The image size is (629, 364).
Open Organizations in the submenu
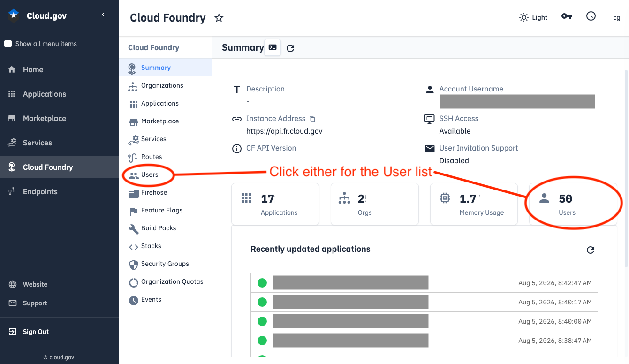(166, 85)
